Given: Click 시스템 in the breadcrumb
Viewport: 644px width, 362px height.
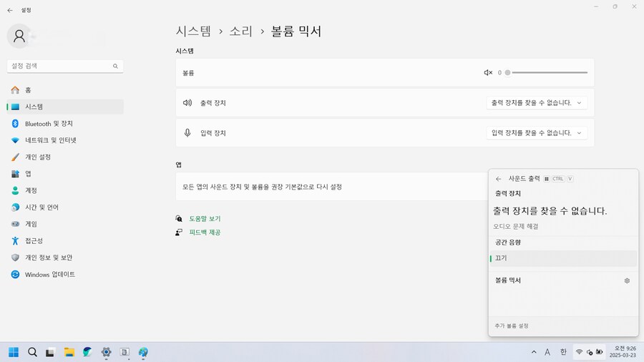Looking at the screenshot, I should 193,31.
